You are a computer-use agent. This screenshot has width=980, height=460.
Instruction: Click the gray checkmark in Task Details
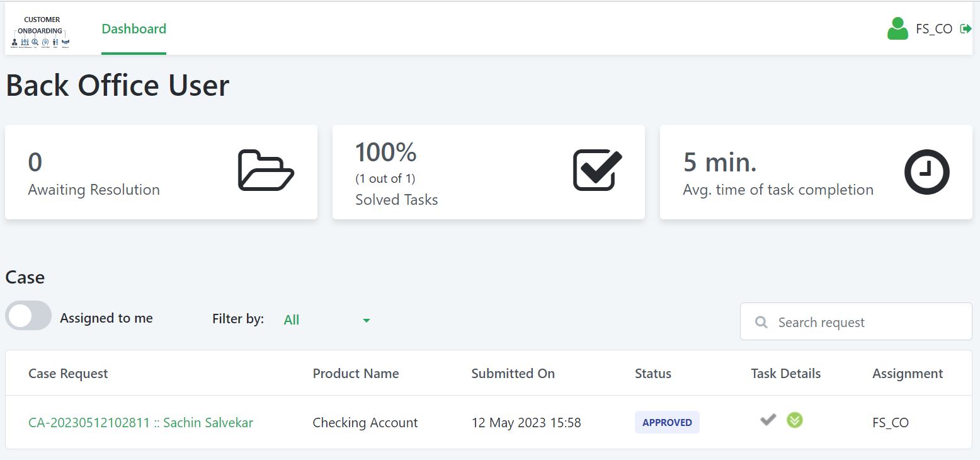pos(768,419)
